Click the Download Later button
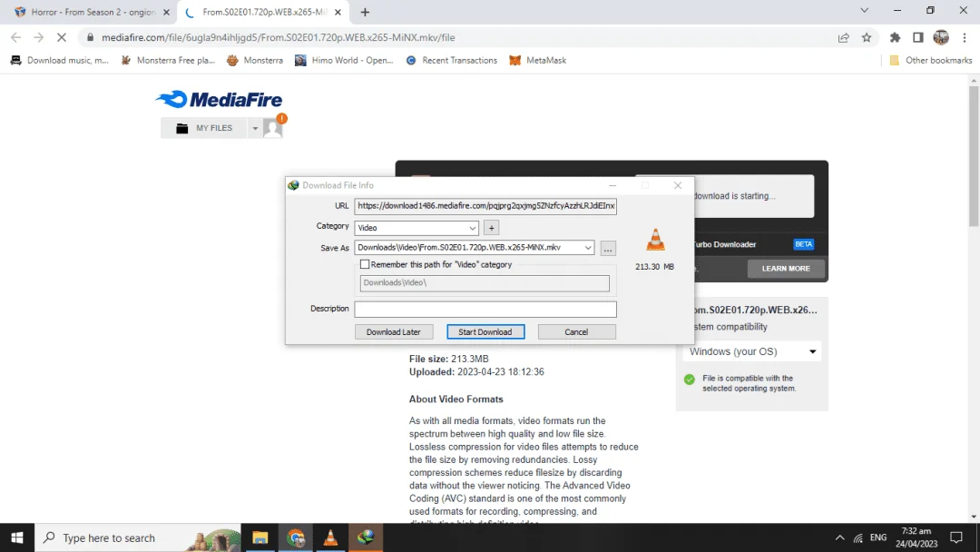The image size is (980, 552). pos(394,332)
